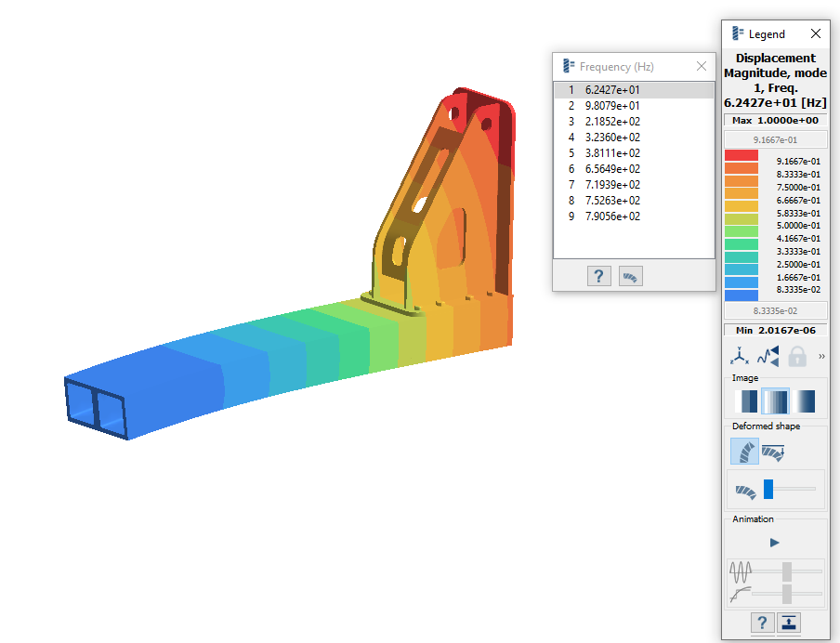840x643 pixels.
Task: Select mode 5 frequency 3.8111e+02
Action: point(613,153)
